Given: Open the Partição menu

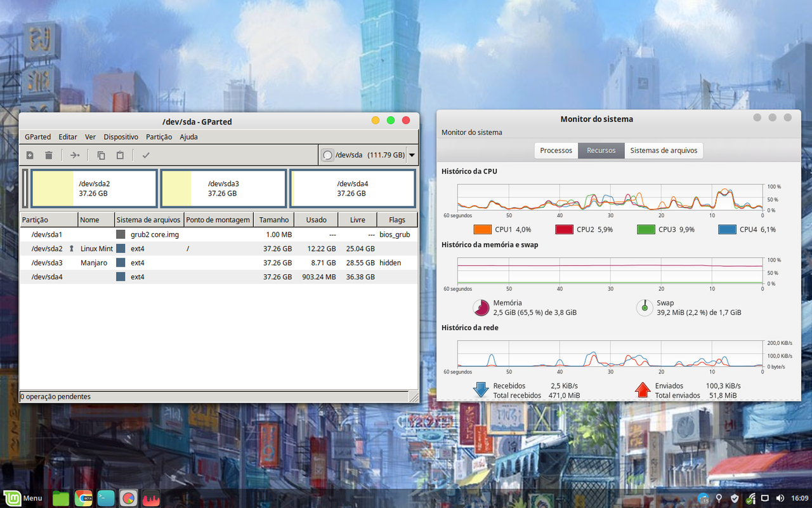Looking at the screenshot, I should click(159, 137).
